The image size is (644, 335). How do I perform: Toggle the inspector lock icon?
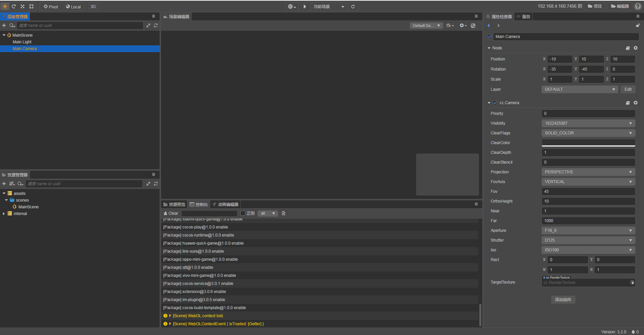pos(638,26)
